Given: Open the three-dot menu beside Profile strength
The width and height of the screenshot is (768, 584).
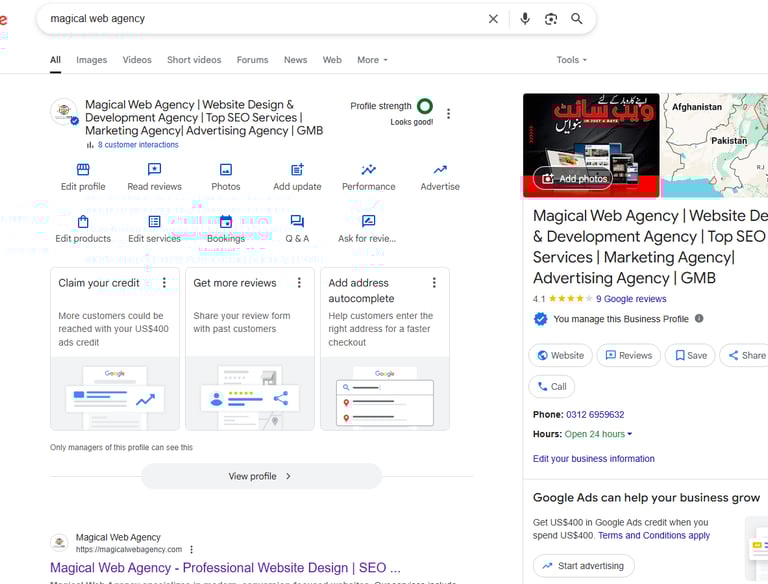Looking at the screenshot, I should tap(449, 114).
